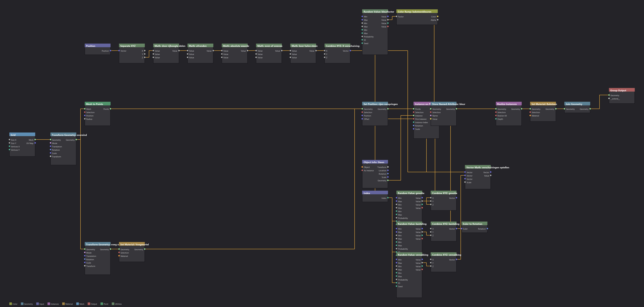Click Depth input socket on Realize Instances

click(x=496, y=119)
